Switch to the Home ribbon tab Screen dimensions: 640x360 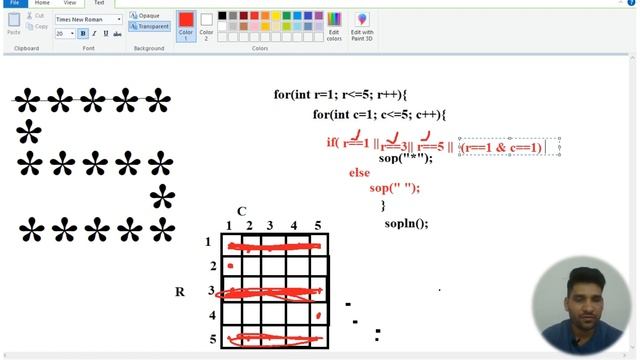(x=42, y=3)
